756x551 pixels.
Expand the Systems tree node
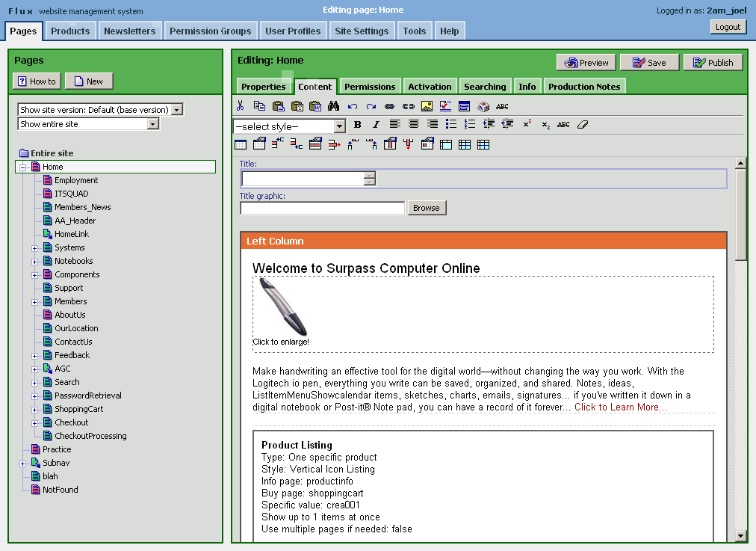(x=34, y=248)
